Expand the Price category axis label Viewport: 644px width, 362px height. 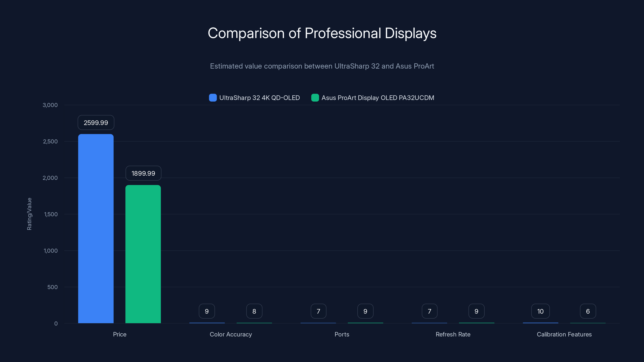click(x=120, y=334)
